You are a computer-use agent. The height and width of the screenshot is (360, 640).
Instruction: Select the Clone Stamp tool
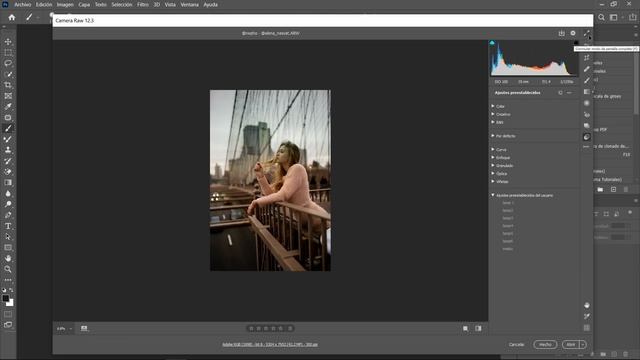pos(8,150)
